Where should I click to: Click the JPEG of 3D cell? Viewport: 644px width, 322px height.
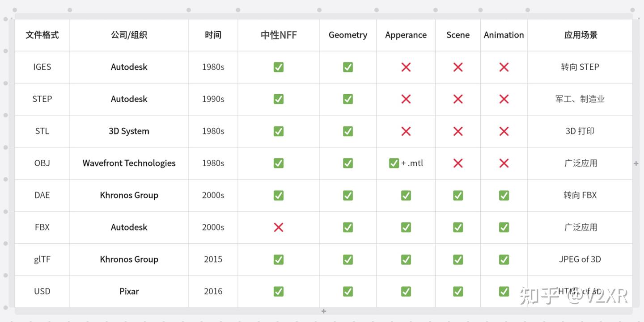pyautogui.click(x=580, y=259)
